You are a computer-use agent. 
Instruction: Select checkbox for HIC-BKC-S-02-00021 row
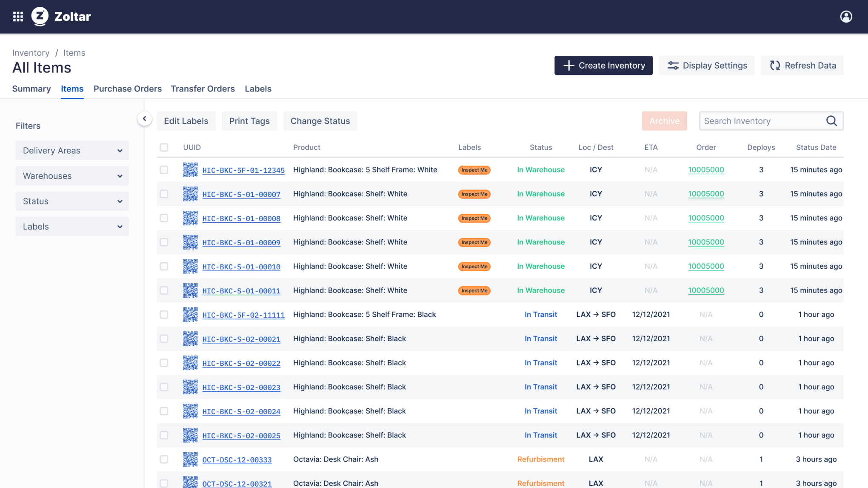pos(164,339)
